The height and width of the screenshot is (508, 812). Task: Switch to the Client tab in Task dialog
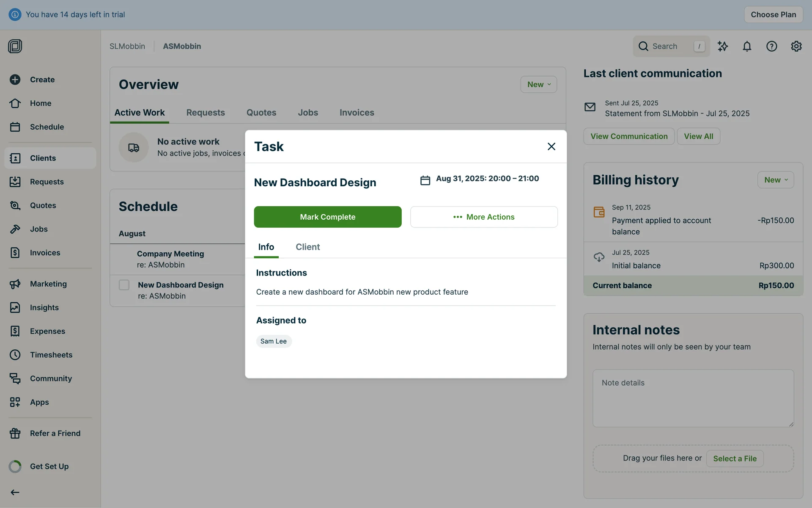tap(307, 247)
